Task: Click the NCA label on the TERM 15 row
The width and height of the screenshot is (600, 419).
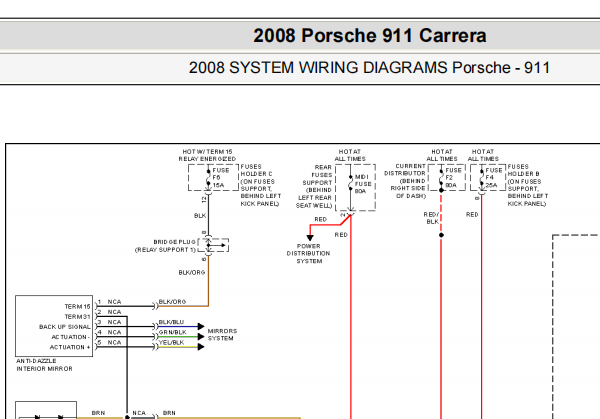Action: coord(114,302)
